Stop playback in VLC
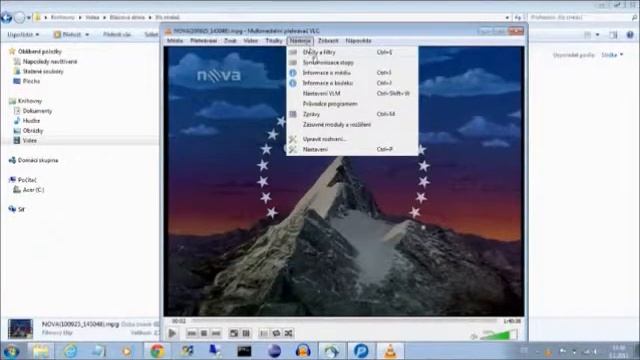This screenshot has width=640, height=360. [x=204, y=333]
